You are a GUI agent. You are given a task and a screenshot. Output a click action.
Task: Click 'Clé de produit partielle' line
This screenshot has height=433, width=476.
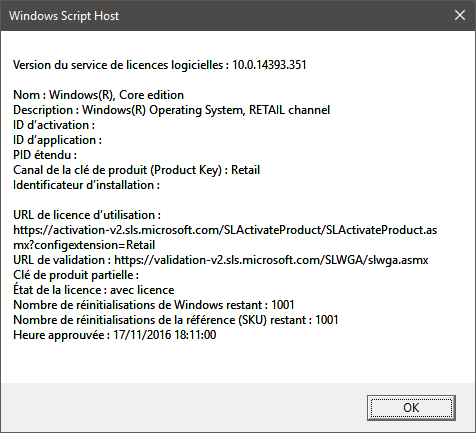tap(76, 275)
